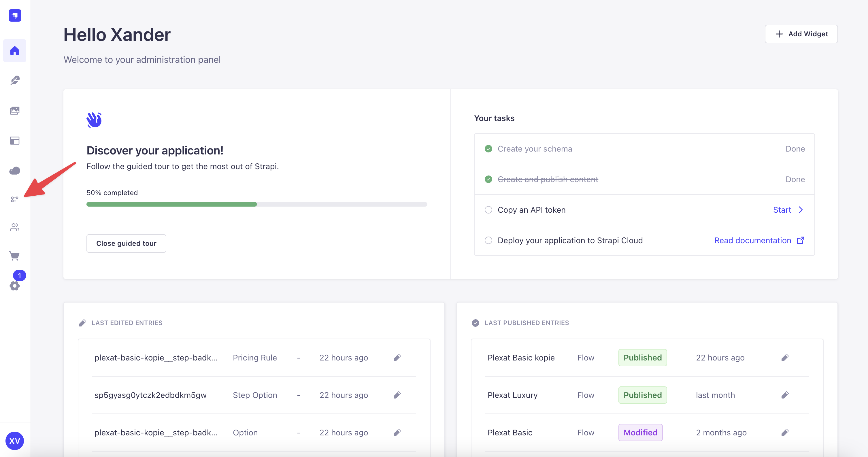Click 'Step Option' type cell

(255, 395)
